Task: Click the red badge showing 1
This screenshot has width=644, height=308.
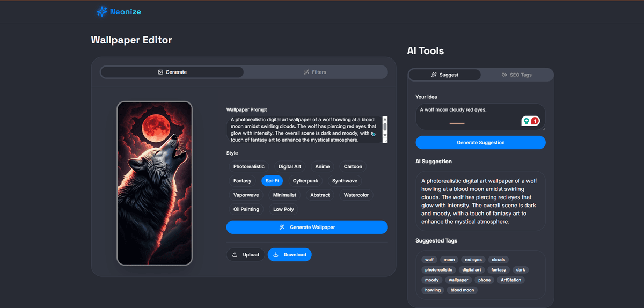Action: click(535, 121)
